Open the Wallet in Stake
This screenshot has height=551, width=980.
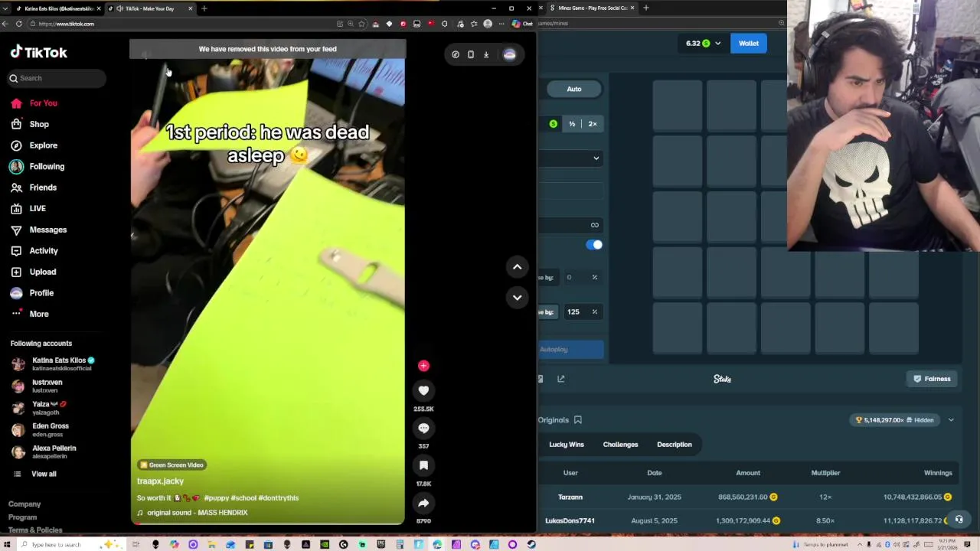click(x=749, y=44)
